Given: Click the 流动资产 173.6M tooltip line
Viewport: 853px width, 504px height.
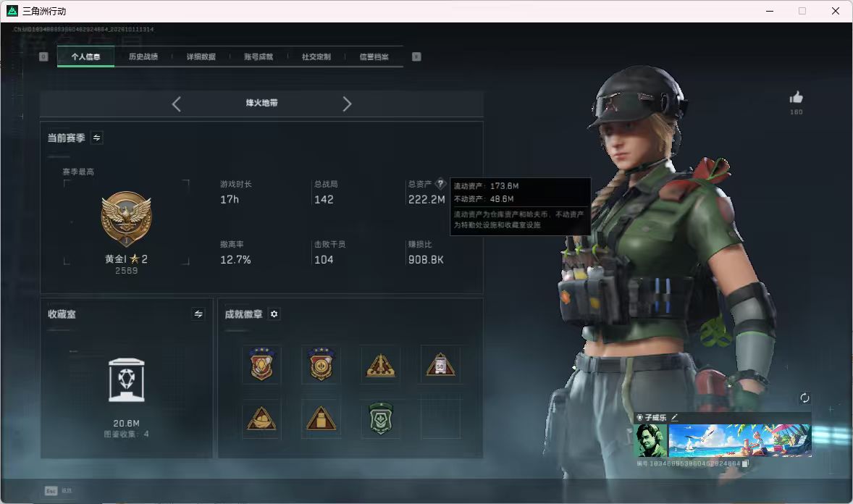Looking at the screenshot, I should pyautogui.click(x=487, y=186).
